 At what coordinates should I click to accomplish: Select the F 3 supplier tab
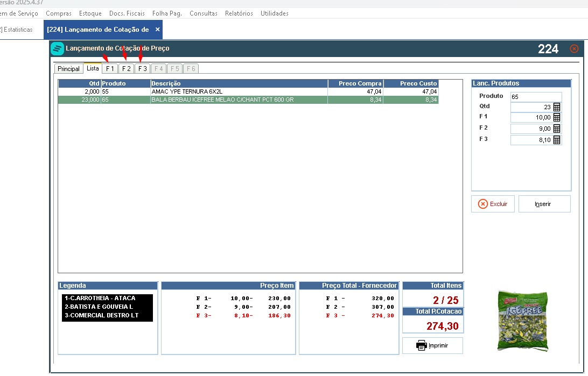pyautogui.click(x=143, y=69)
